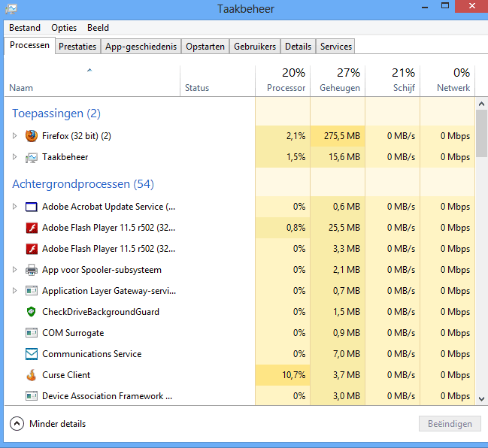
Task: Click the printer icon for Spooler-subsysteem
Action: click(31, 270)
